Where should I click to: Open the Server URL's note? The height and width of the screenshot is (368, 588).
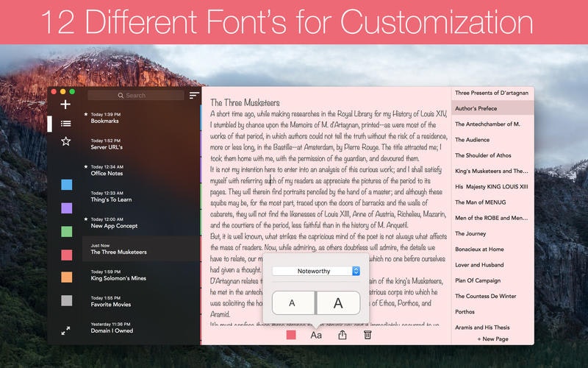[140, 144]
